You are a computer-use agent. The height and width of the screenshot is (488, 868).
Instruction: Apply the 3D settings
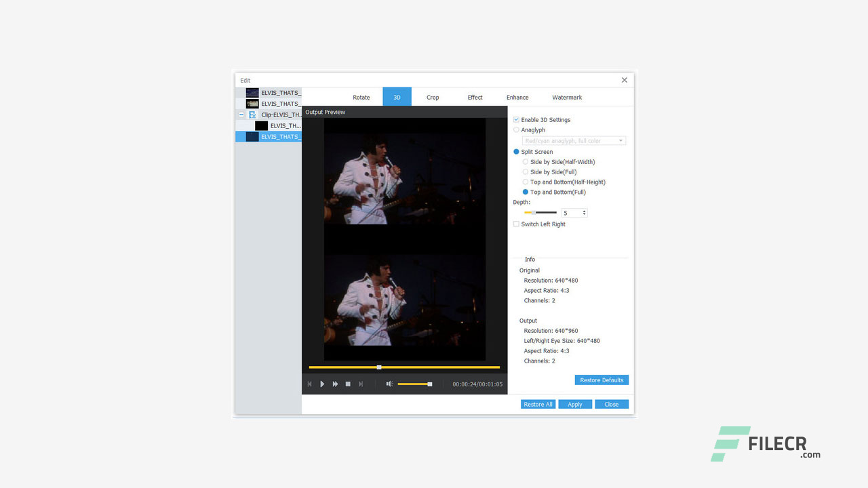(x=575, y=405)
